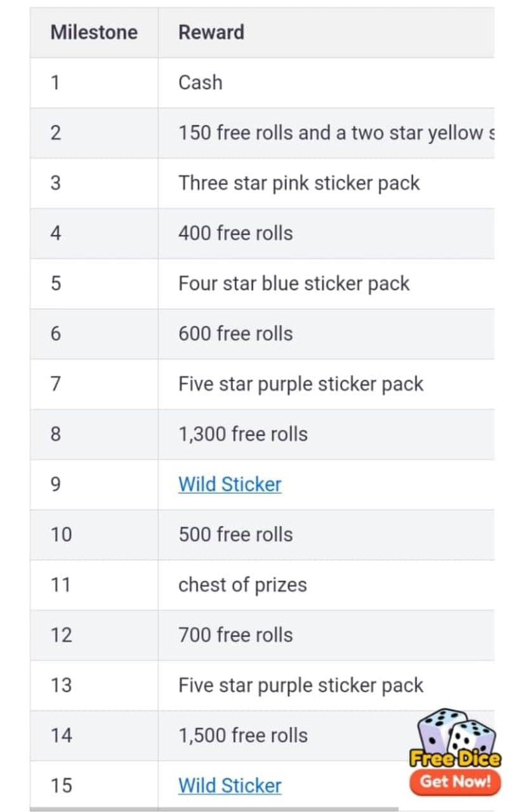Select the 1,300 free rolls cell
The height and width of the screenshot is (812, 523).
326,435
